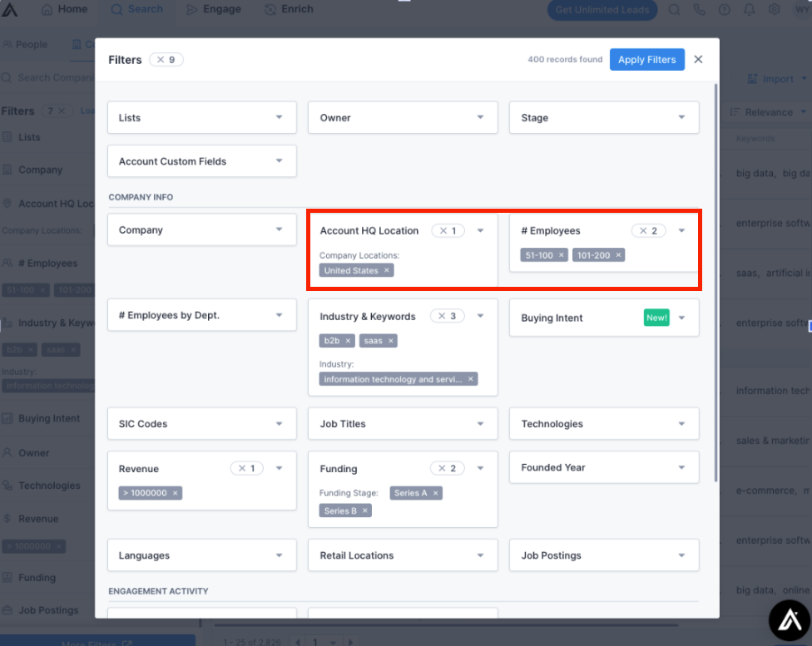Collapse Account HQ Location arrow
This screenshot has height=646, width=812.
point(480,231)
